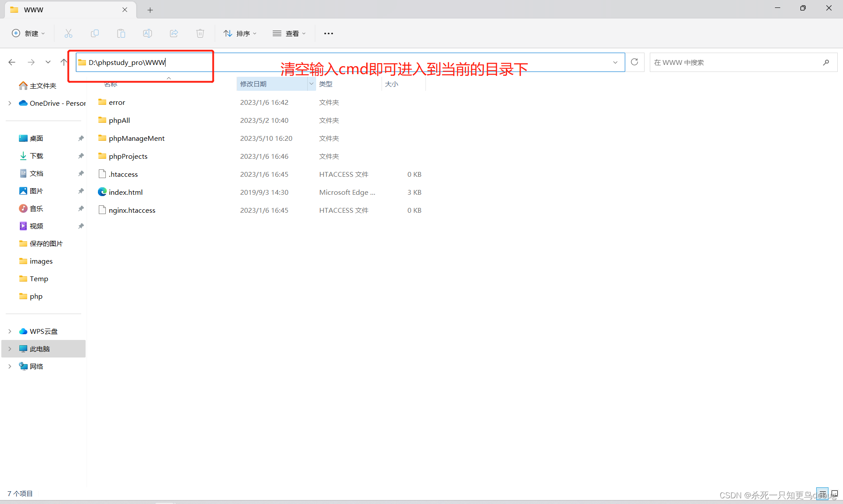Open the 查看 view options dropdown
The image size is (843, 504).
pos(289,33)
